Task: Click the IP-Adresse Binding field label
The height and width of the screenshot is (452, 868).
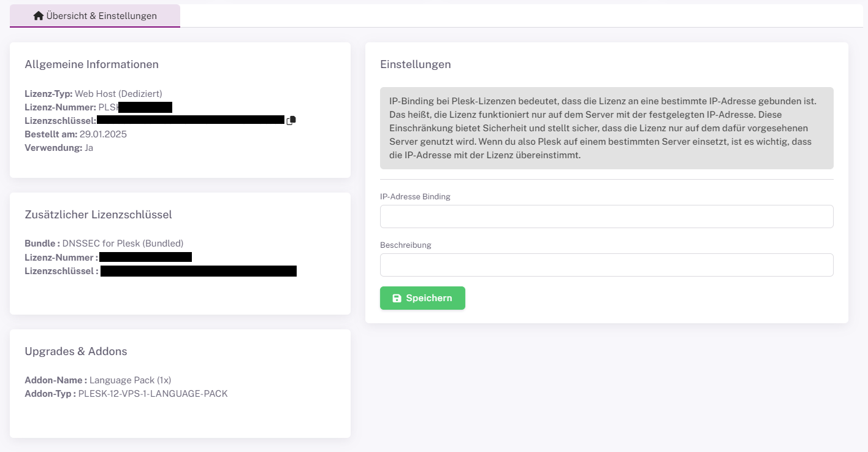Action: point(415,197)
